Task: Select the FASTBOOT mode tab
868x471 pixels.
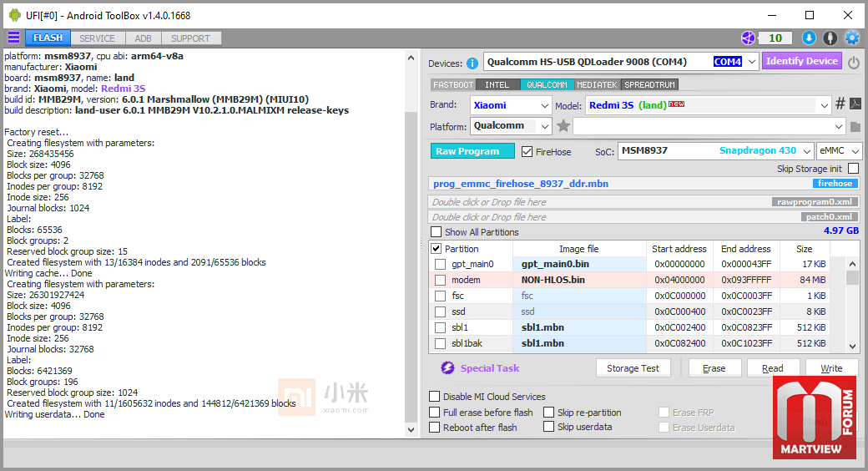Action: [453, 85]
